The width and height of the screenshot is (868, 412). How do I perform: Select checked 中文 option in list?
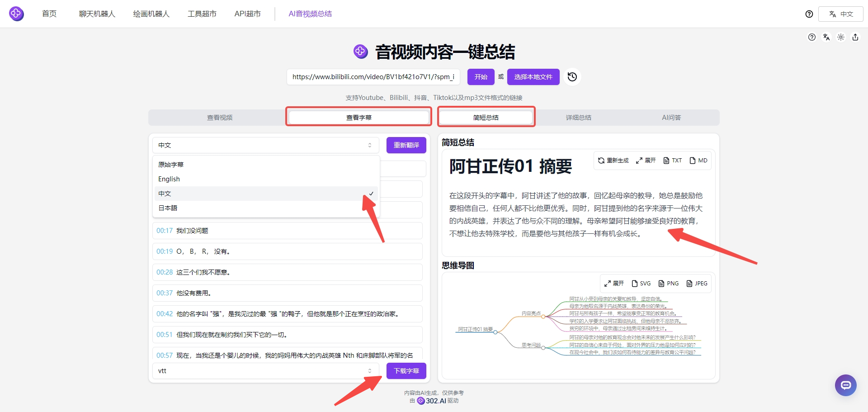click(266, 194)
